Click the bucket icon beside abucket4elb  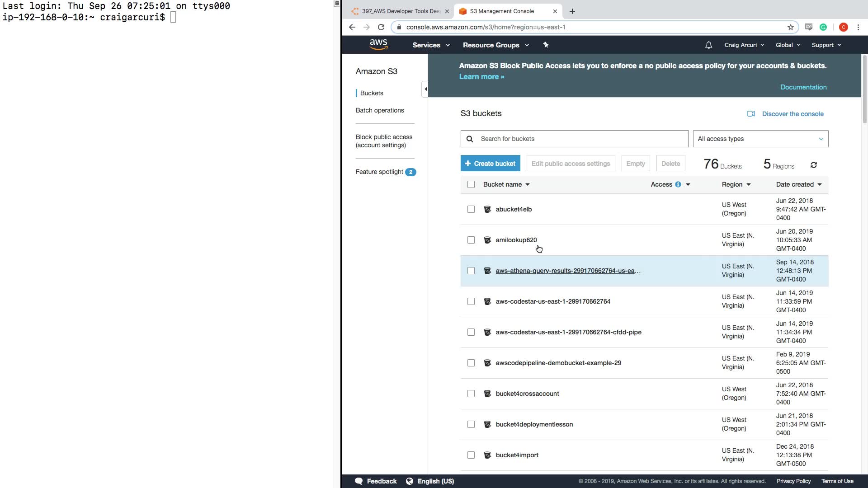487,209
